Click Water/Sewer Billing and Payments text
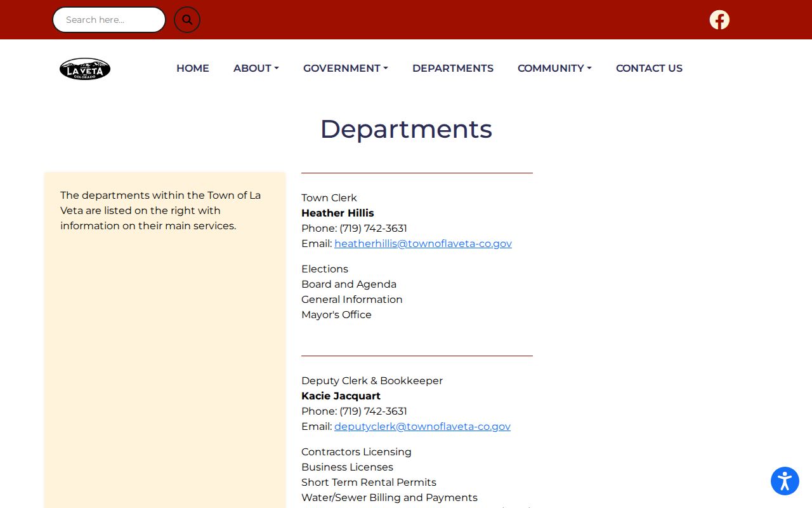 point(390,497)
